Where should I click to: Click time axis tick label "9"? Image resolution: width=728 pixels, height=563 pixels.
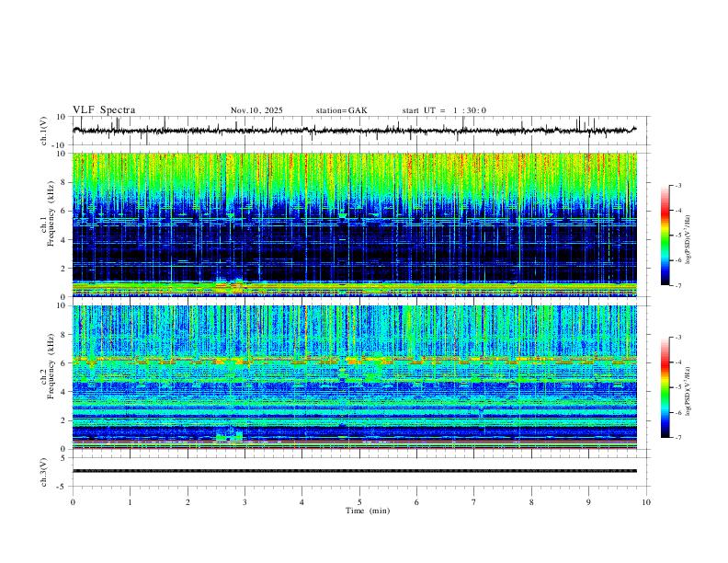pos(588,502)
